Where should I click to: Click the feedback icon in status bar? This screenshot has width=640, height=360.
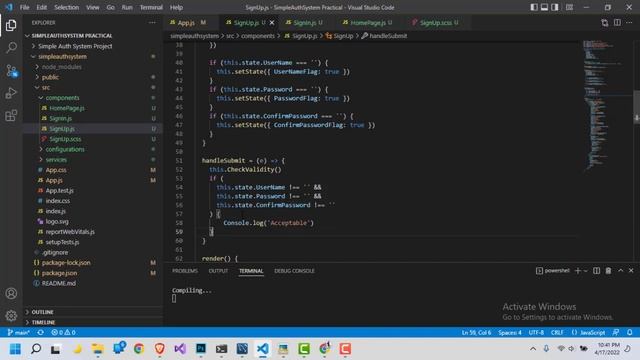click(616, 332)
